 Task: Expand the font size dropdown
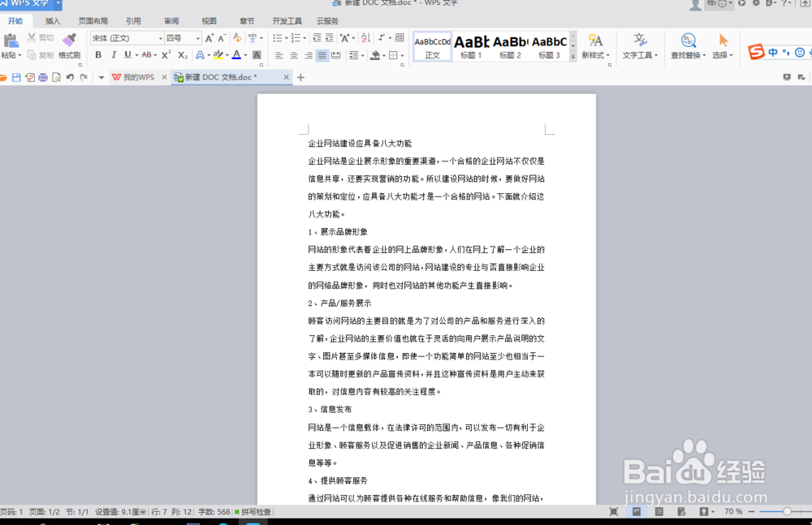(197, 37)
